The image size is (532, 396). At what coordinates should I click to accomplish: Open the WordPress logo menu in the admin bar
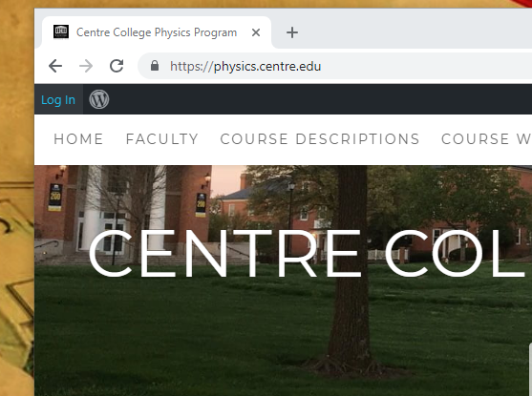point(98,99)
